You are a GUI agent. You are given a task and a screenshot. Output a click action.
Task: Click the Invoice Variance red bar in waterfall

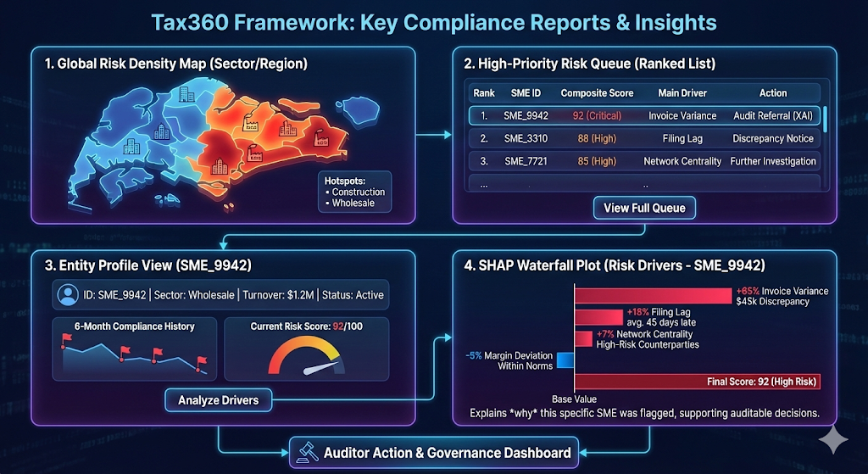[x=653, y=295]
